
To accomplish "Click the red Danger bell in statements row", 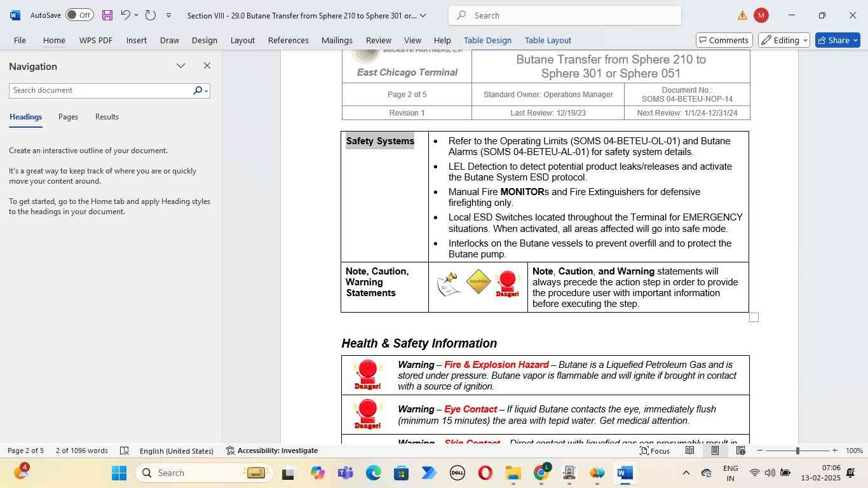I will [x=507, y=283].
